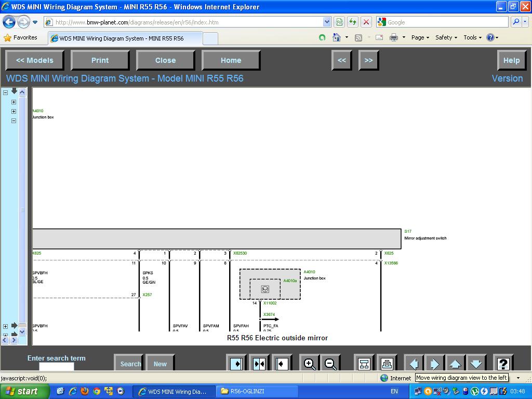
Task: Click the print diagram icon in bottom toolbar
Action: pyautogui.click(x=386, y=364)
